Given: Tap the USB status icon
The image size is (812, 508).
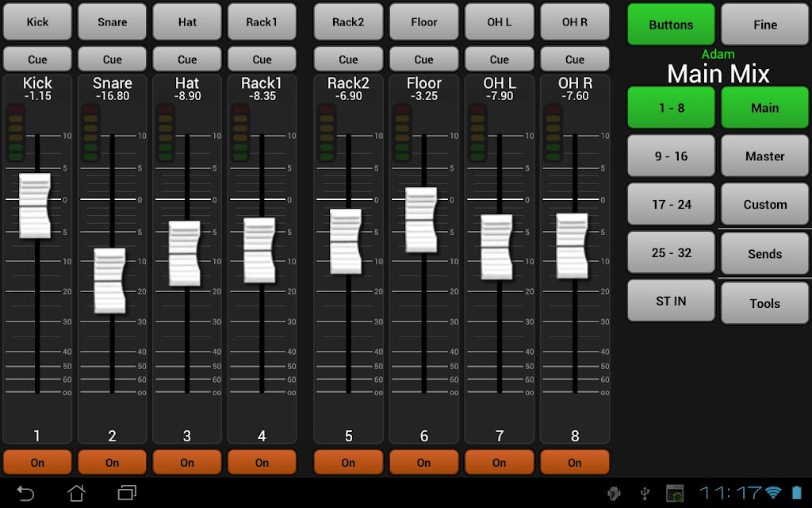Looking at the screenshot, I should (645, 493).
